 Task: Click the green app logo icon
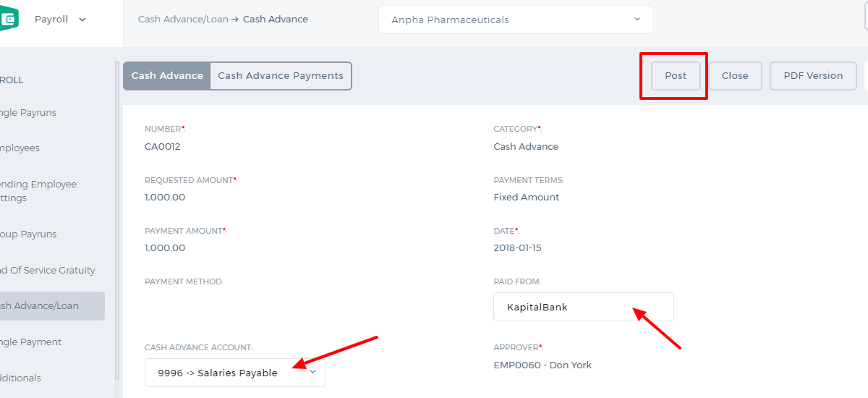tap(9, 20)
